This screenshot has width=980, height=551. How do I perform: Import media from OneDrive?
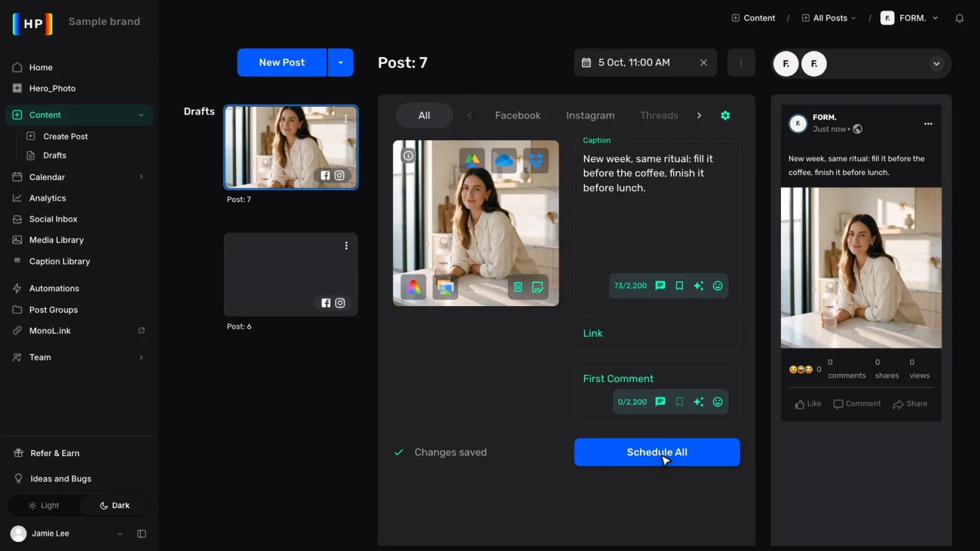pos(503,160)
